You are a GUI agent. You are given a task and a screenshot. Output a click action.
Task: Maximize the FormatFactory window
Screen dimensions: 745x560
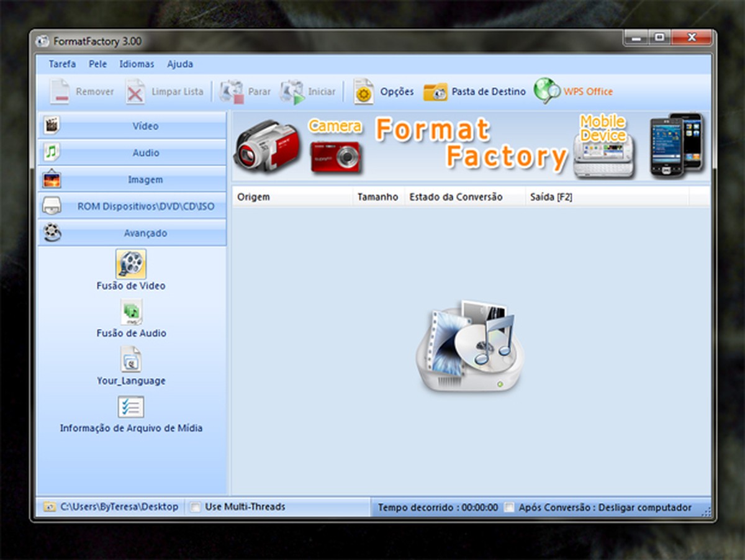[659, 38]
